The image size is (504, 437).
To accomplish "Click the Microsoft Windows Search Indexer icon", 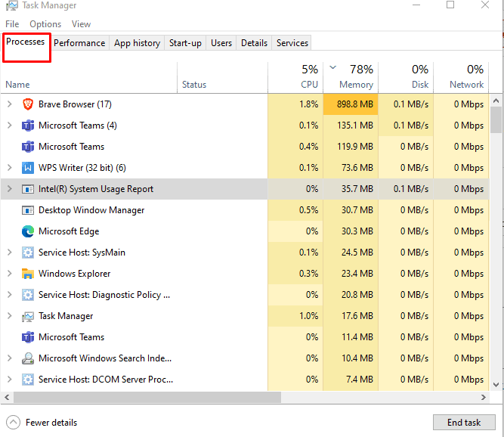I will pos(28,358).
